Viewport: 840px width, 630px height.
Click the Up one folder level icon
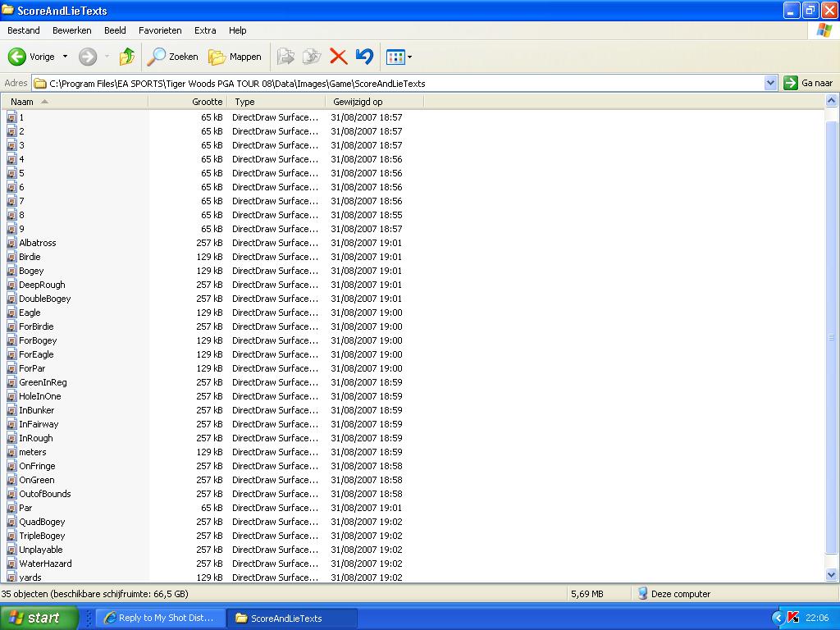pyautogui.click(x=126, y=57)
